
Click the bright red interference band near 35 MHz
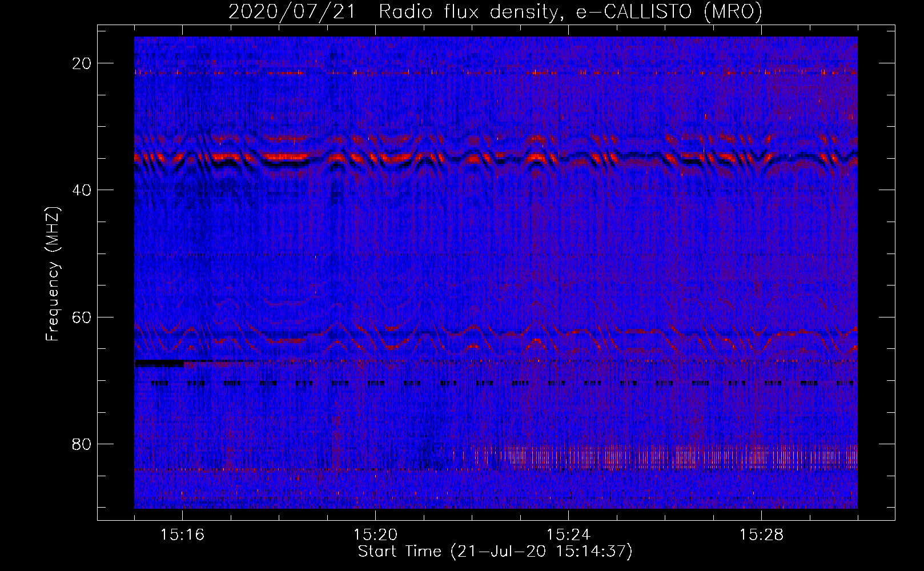[496, 157]
